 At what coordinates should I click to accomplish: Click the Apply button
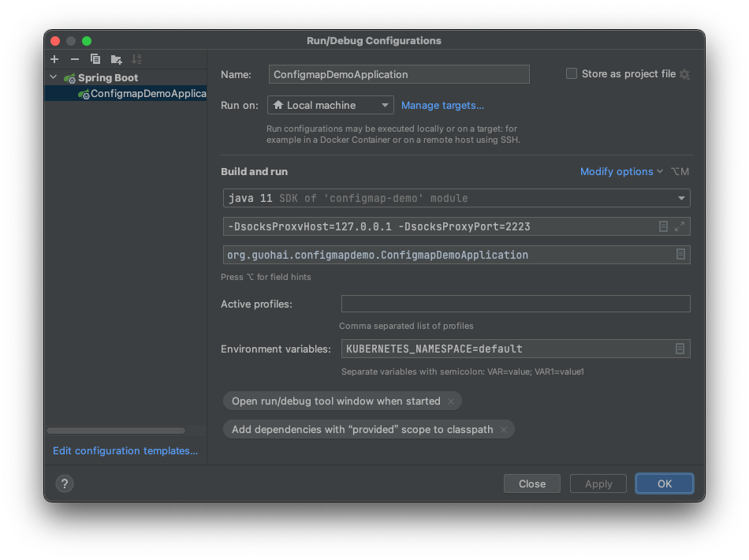(x=598, y=483)
